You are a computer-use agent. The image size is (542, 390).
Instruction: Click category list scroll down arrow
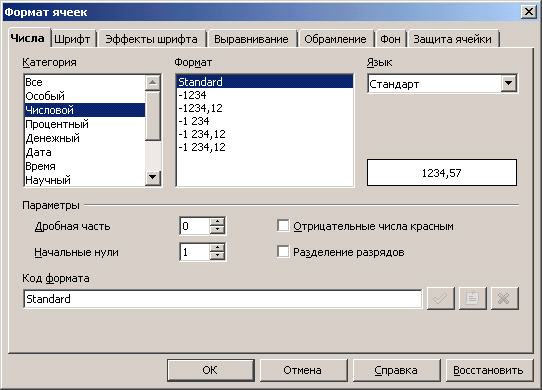pyautogui.click(x=152, y=178)
